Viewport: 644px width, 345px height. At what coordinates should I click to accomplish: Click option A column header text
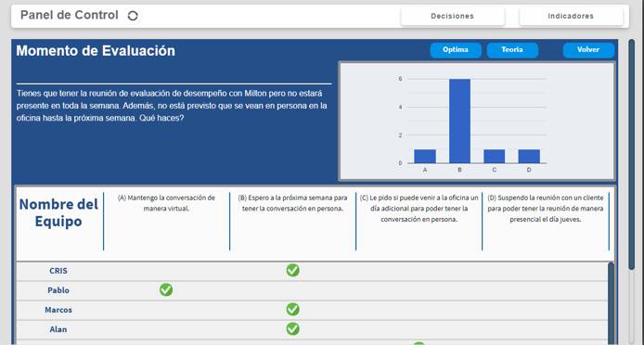click(x=166, y=203)
